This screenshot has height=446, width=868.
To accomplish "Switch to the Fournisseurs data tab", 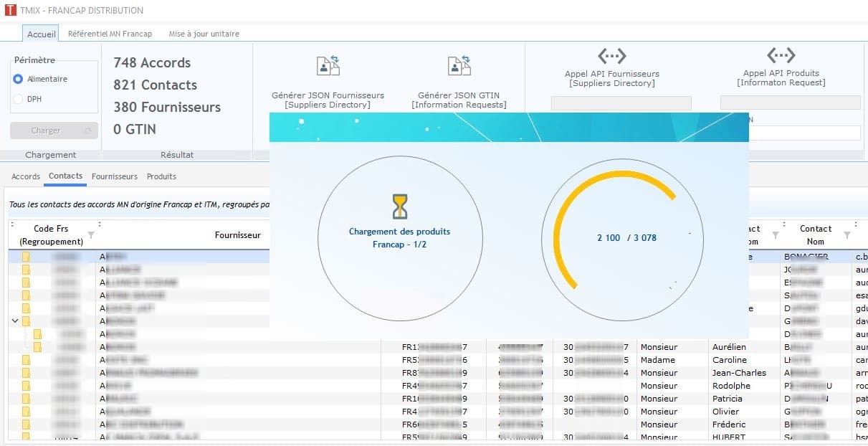I will pos(115,176).
